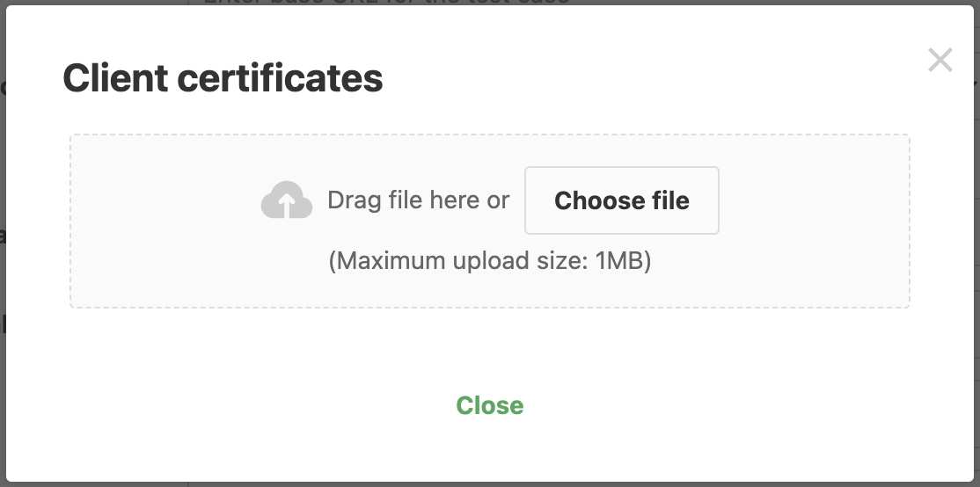Viewport: 980px width, 487px height.
Task: Click the "Drag file here or" label
Action: pos(418,200)
